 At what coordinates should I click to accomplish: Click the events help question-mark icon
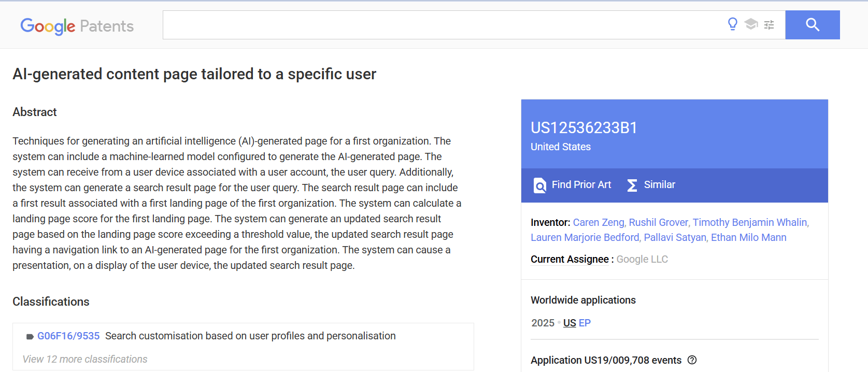692,360
